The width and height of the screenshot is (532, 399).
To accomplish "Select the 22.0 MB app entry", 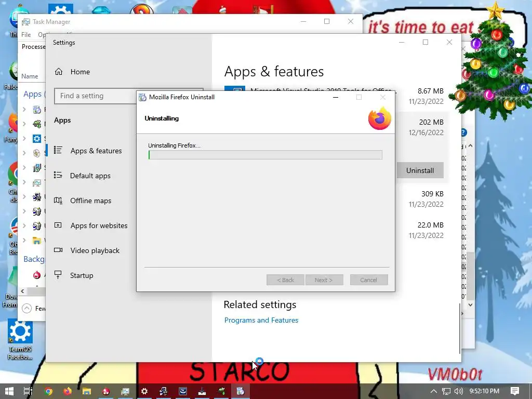I will [421, 230].
